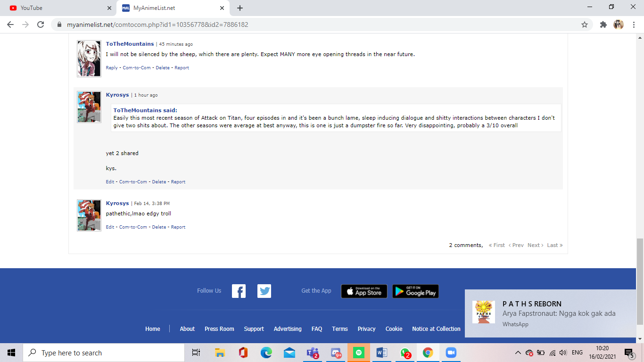Click the FAQ footer link
The width and height of the screenshot is (644, 362).
(x=317, y=329)
